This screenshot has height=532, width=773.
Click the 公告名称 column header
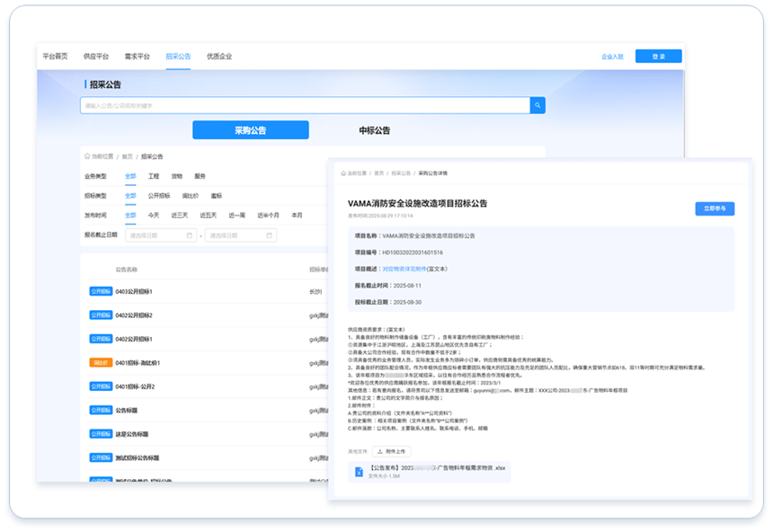127,270
